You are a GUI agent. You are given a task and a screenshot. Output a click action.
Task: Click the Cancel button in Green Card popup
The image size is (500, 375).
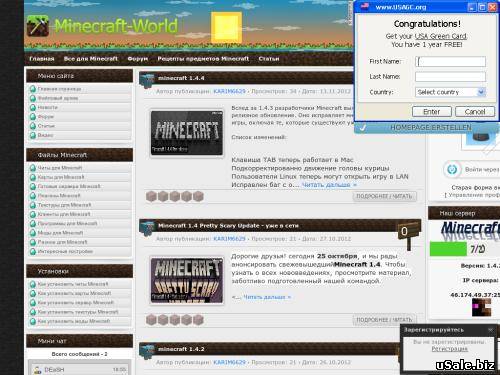tap(475, 112)
